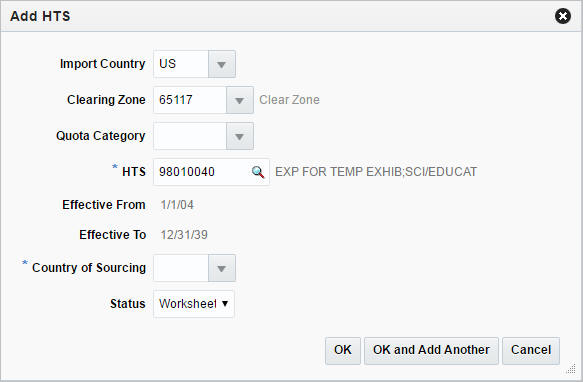Screen dimensions: 583x382
Task: Expand the Country of Sourcing dropdown arrow
Action: (x=222, y=268)
